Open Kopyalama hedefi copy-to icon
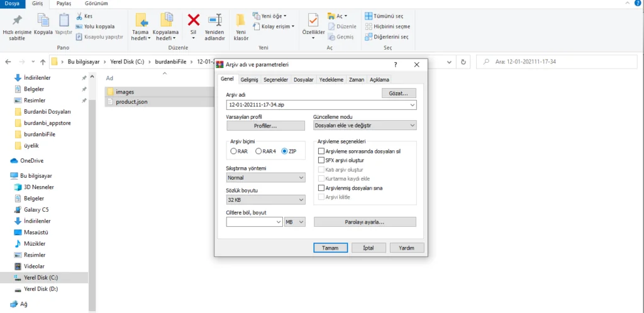This screenshot has height=313, width=644. tap(166, 21)
